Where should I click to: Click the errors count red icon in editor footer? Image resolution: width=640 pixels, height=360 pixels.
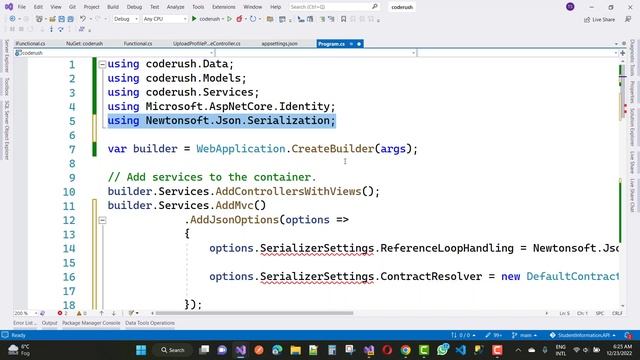(60, 313)
